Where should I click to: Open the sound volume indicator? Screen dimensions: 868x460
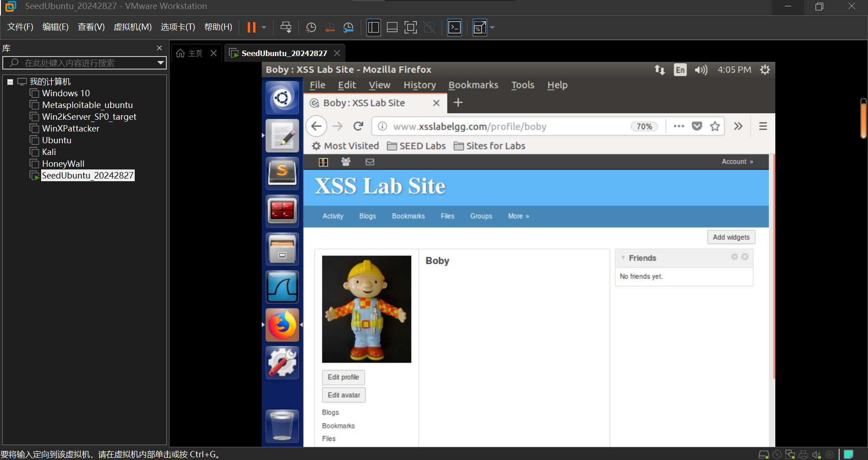point(701,70)
